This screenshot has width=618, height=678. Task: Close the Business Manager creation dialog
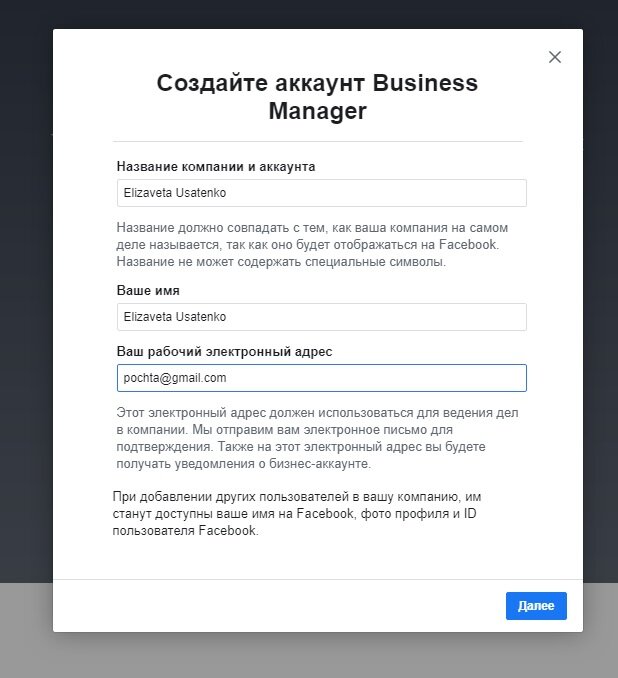pos(555,57)
